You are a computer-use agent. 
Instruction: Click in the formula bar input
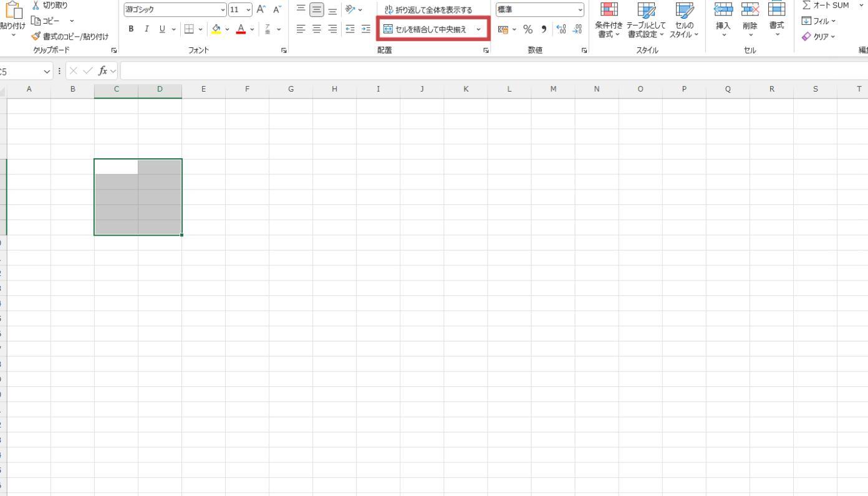tap(494, 71)
